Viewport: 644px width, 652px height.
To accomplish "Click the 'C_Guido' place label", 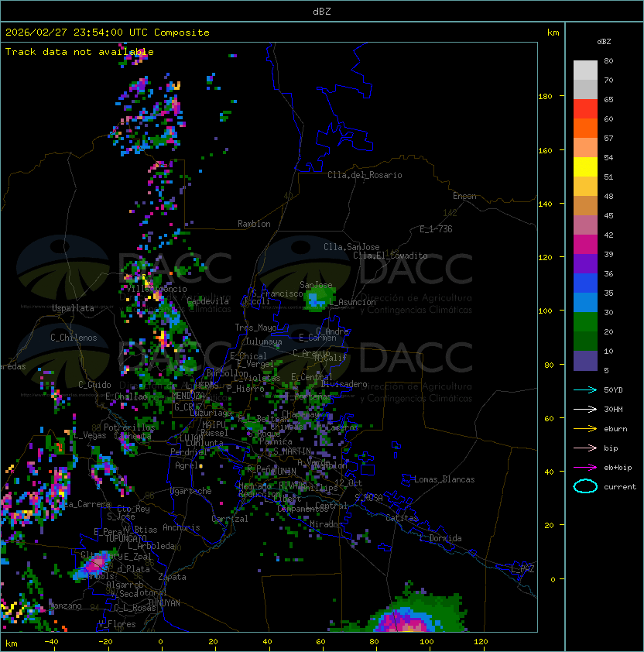I will click(94, 385).
